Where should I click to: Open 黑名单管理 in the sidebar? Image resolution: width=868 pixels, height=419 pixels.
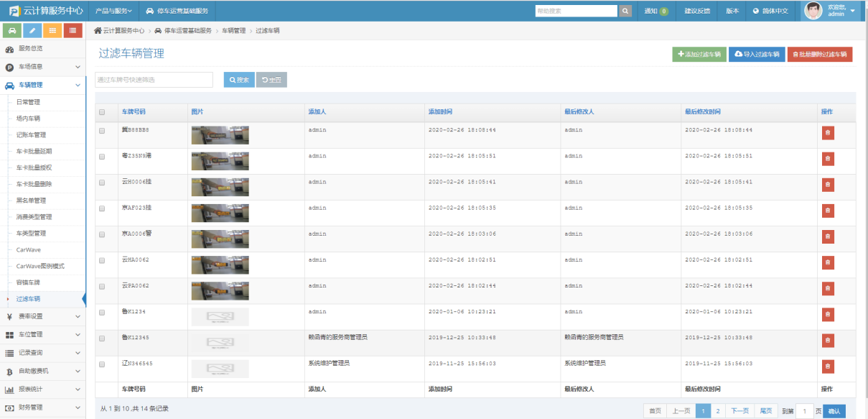pyautogui.click(x=31, y=201)
